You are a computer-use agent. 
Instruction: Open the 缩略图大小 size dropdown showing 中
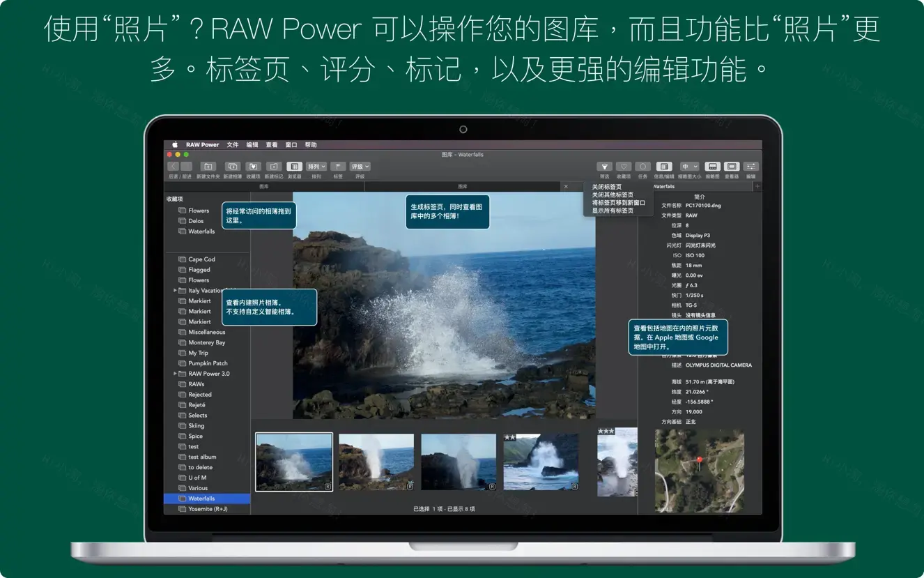pyautogui.click(x=689, y=166)
